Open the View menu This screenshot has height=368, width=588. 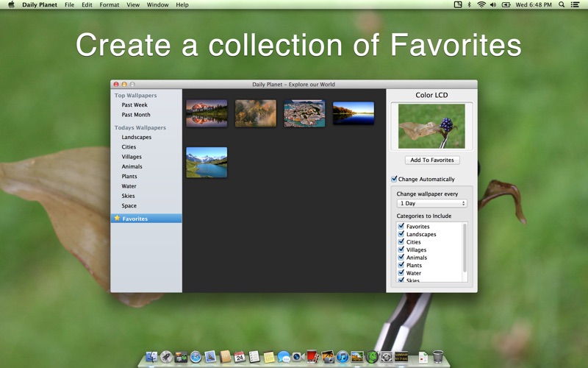click(x=133, y=4)
